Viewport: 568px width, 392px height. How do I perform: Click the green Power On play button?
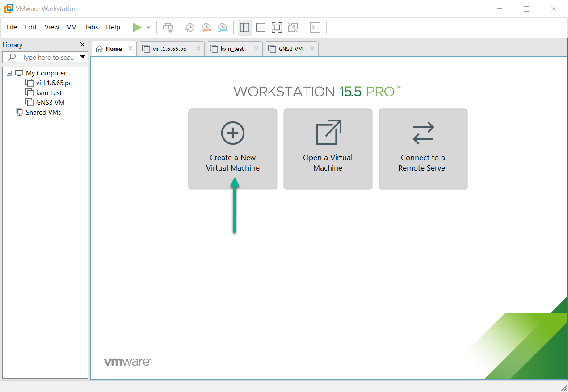point(137,28)
